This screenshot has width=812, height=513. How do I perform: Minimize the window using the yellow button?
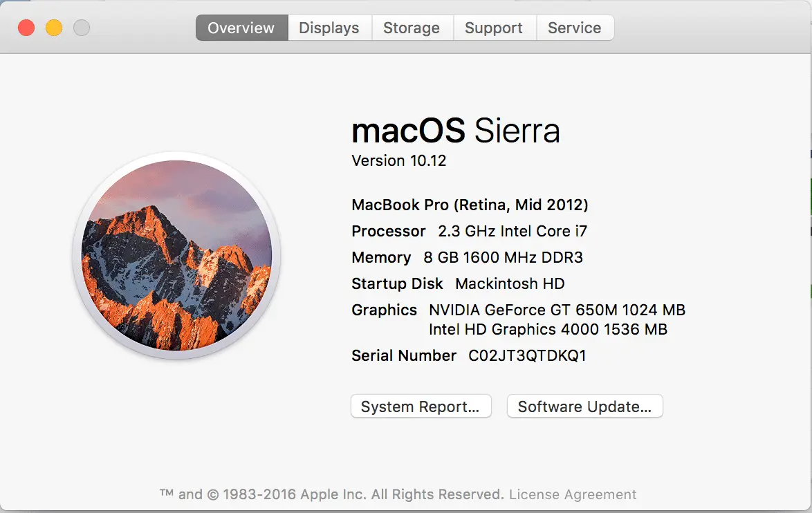coord(54,28)
